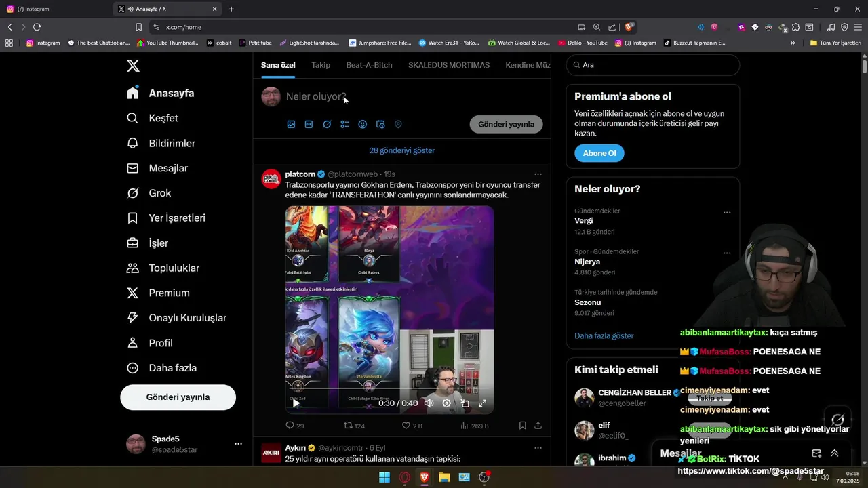Repost platcorn post (124)
Viewport: 868px width, 488px height.
point(354,426)
